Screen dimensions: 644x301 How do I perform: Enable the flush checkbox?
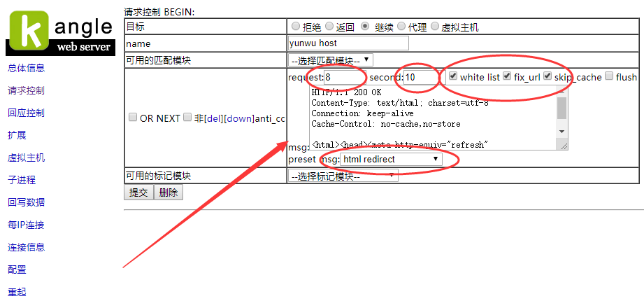[x=609, y=76]
